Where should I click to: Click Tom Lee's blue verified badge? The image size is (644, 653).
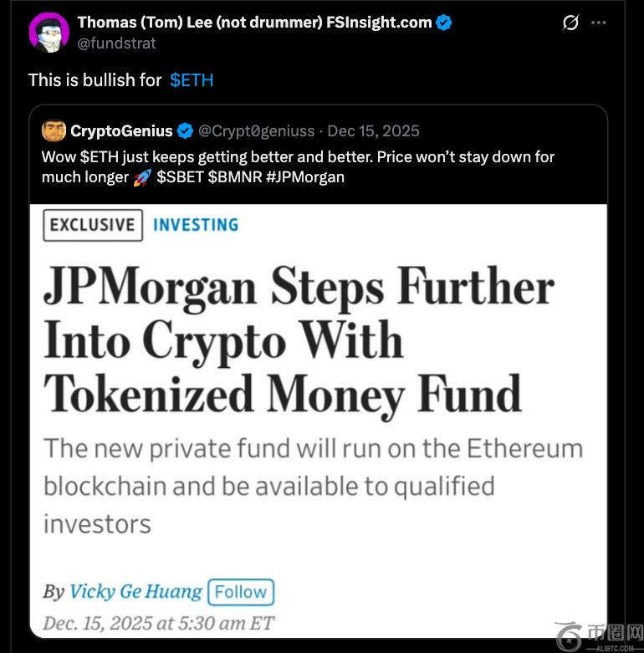(x=444, y=23)
